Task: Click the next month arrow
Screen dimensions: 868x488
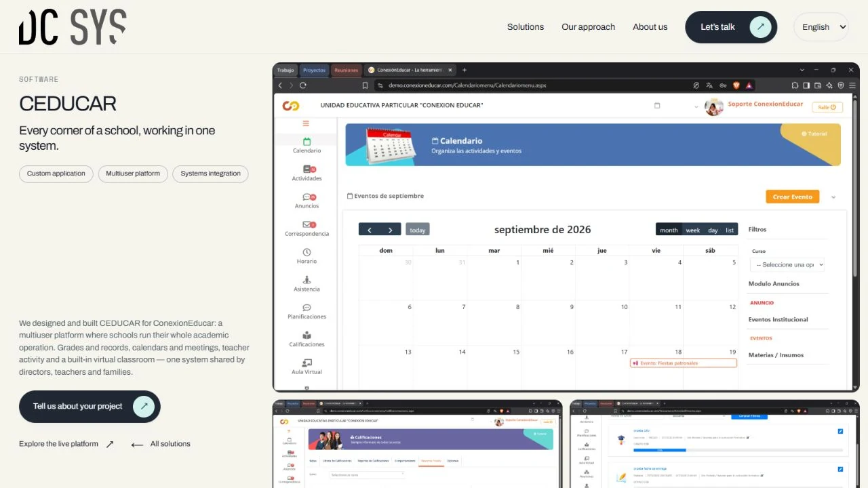Action: (x=391, y=230)
